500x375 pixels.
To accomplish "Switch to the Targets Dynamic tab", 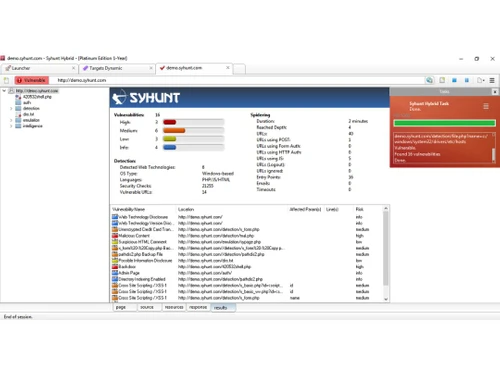I will [x=117, y=68].
